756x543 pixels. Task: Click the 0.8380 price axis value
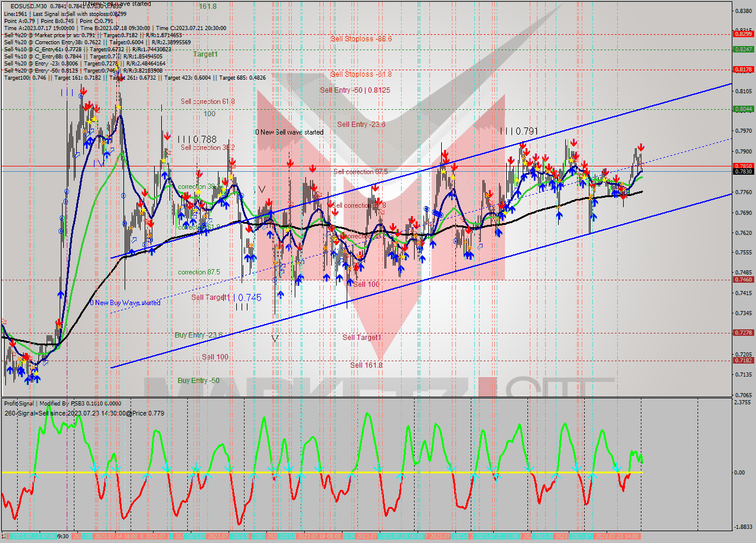click(x=743, y=11)
